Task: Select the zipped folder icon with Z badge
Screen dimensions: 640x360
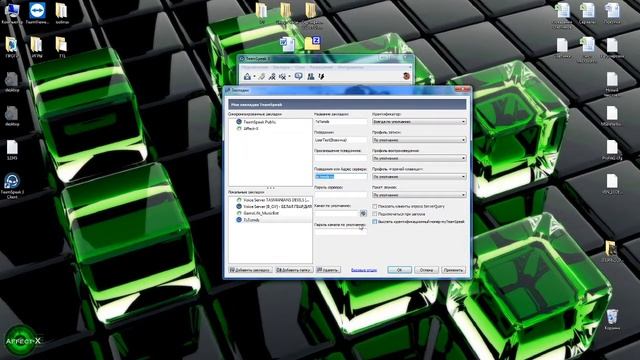Action: click(313, 43)
